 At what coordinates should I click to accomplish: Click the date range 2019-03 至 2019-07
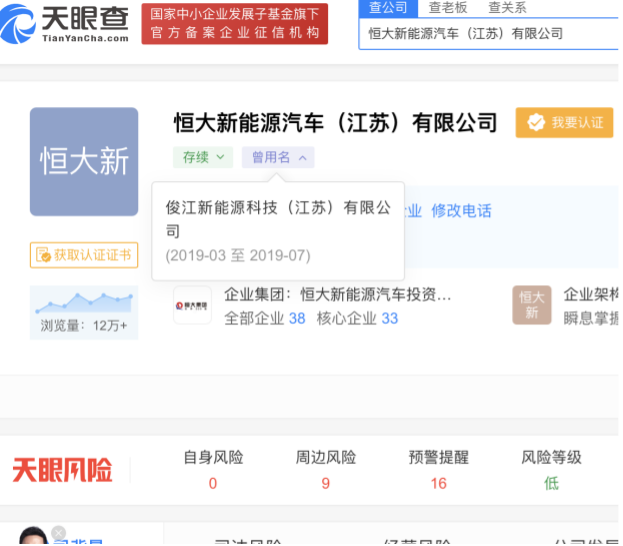238,256
